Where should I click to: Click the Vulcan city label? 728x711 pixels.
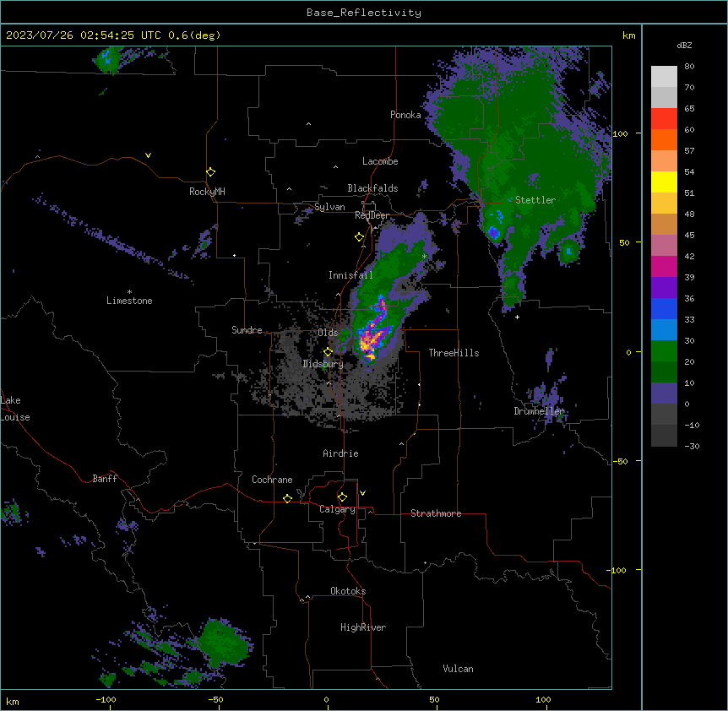[458, 669]
